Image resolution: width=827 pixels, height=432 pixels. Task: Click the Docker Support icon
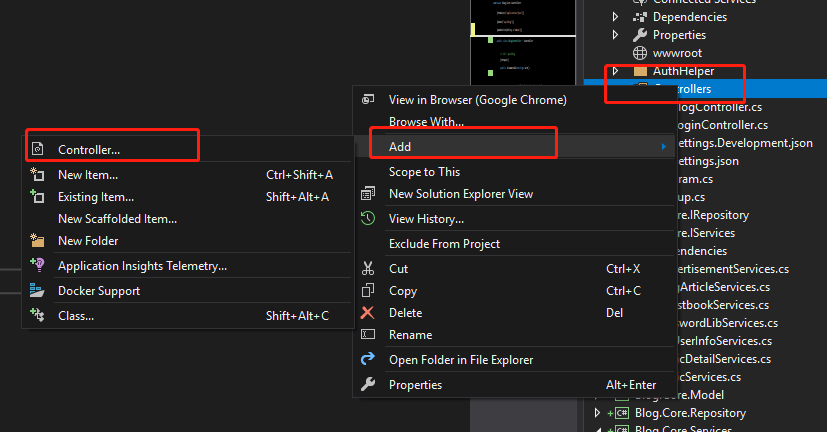pos(38,291)
